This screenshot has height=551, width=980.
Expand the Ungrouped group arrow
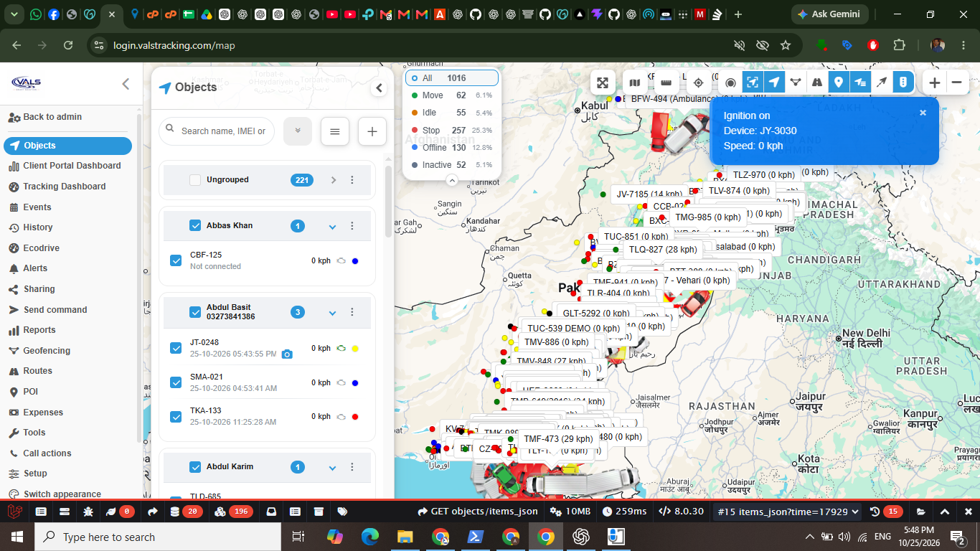click(333, 180)
